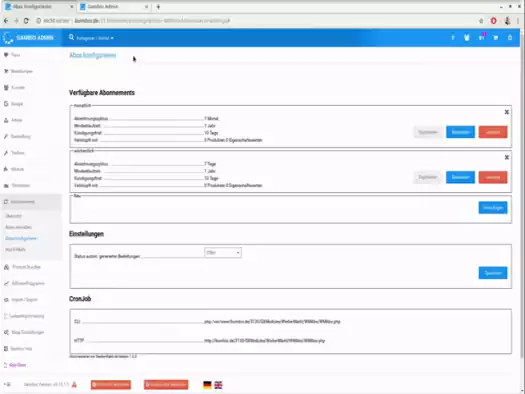Expand the Abonnements sidebar section

coord(31,202)
